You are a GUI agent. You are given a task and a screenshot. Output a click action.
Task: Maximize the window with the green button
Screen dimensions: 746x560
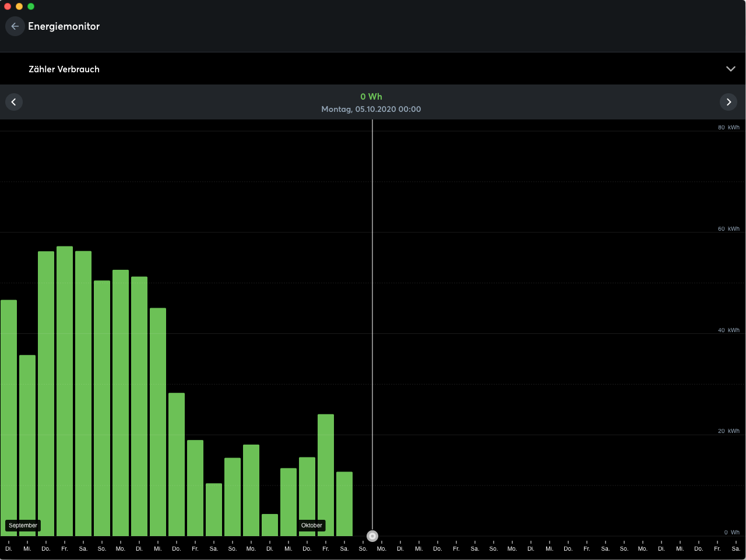[31, 6]
